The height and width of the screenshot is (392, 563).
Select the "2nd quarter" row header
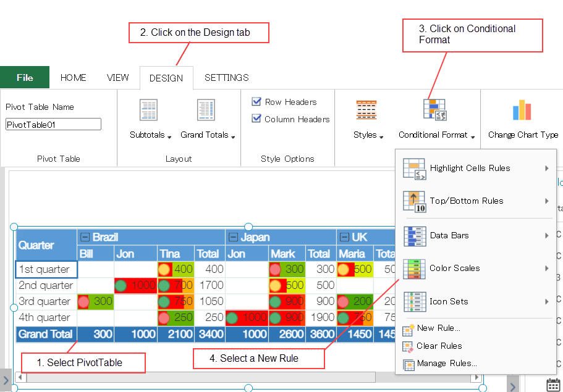click(46, 285)
